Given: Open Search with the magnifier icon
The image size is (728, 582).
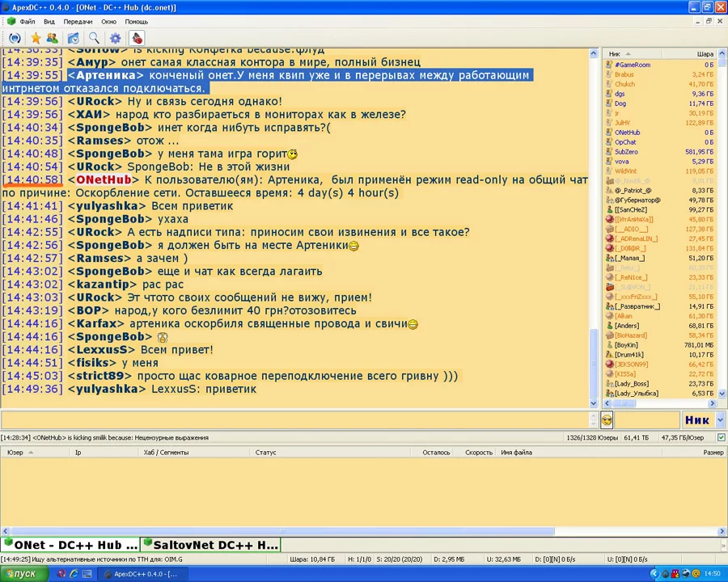Looking at the screenshot, I should (95, 38).
